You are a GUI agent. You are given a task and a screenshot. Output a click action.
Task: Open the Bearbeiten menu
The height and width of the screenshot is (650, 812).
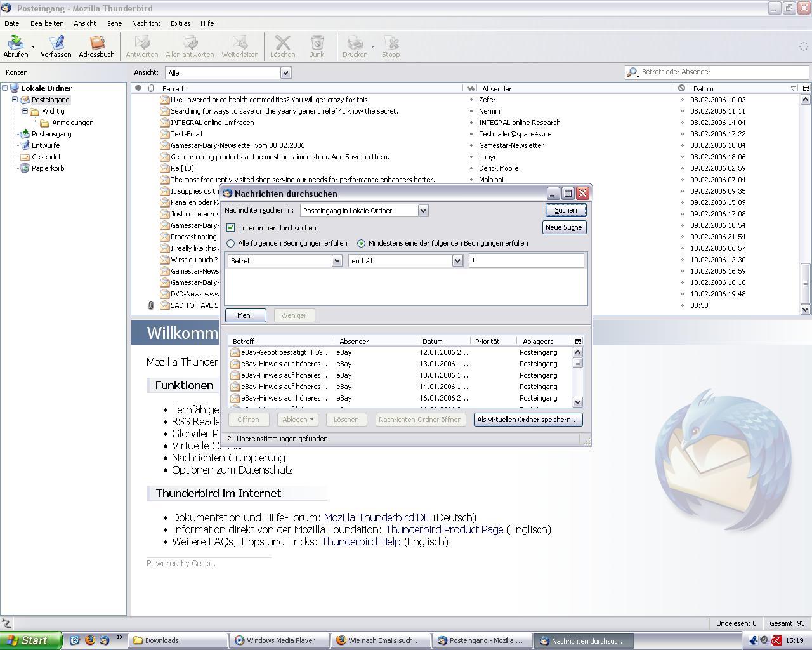[x=47, y=23]
